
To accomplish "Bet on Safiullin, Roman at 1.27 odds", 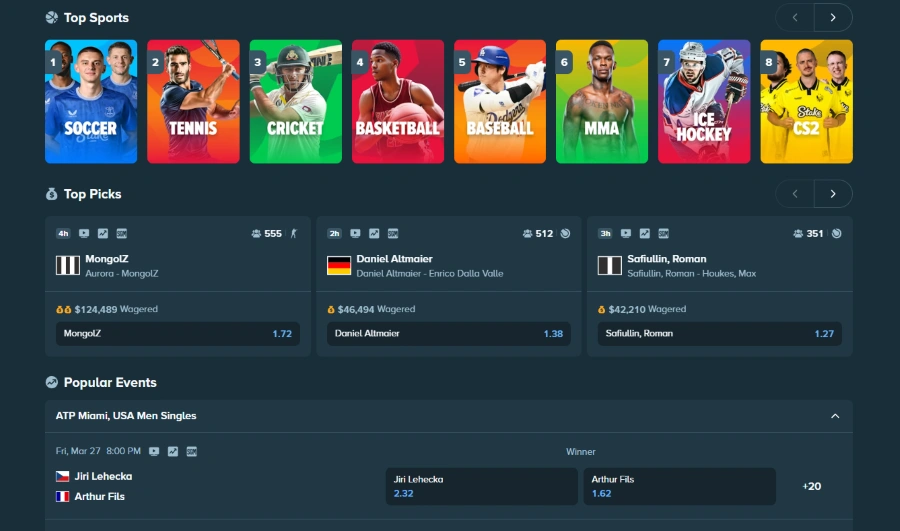I will click(720, 334).
